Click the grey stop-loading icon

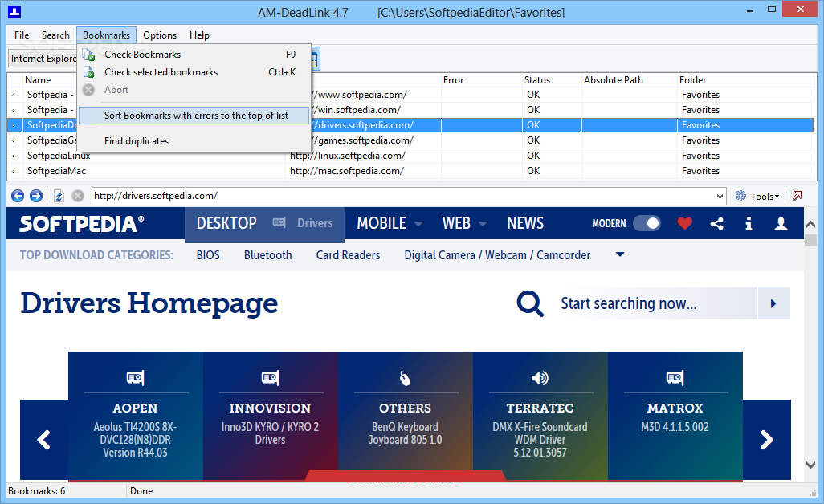pyautogui.click(x=78, y=196)
